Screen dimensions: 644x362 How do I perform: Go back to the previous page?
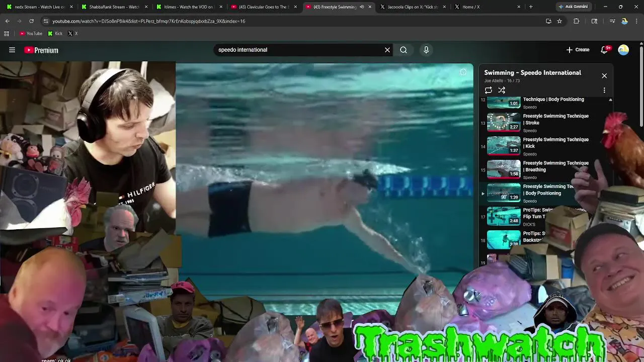tap(7, 21)
